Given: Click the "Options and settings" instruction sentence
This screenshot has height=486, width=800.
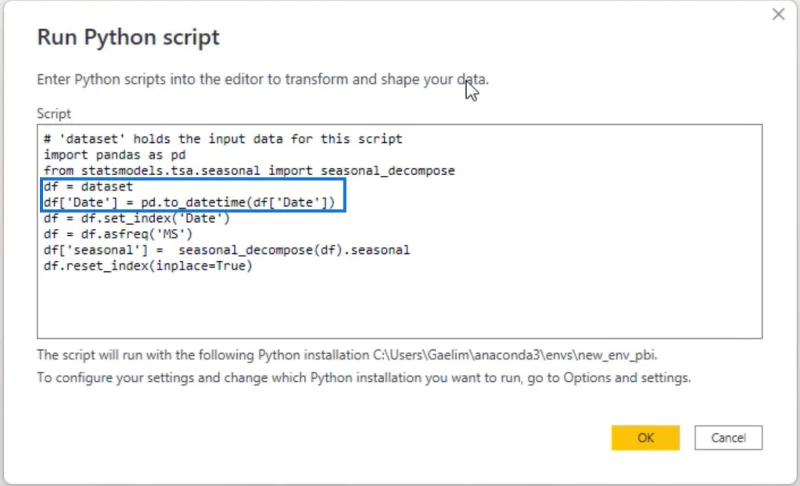Looking at the screenshot, I should click(x=364, y=377).
